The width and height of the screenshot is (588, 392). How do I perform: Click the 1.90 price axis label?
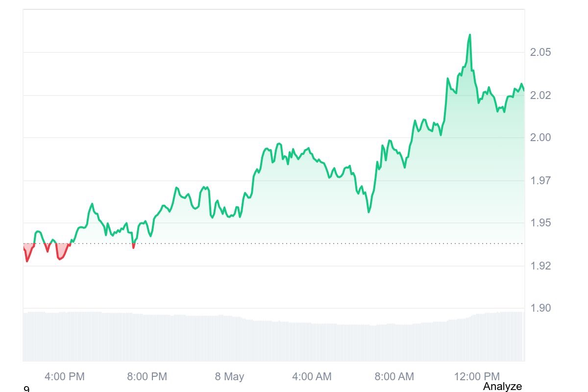(540, 308)
